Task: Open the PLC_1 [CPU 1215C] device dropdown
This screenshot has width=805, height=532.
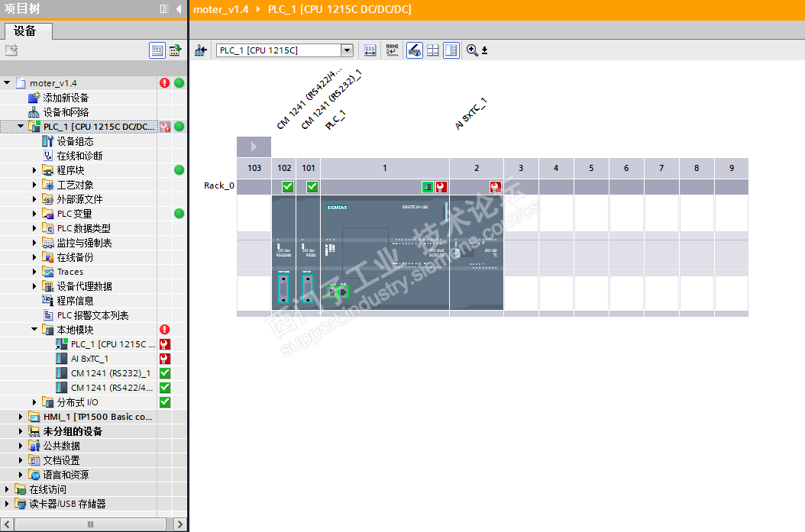Action: (x=347, y=50)
